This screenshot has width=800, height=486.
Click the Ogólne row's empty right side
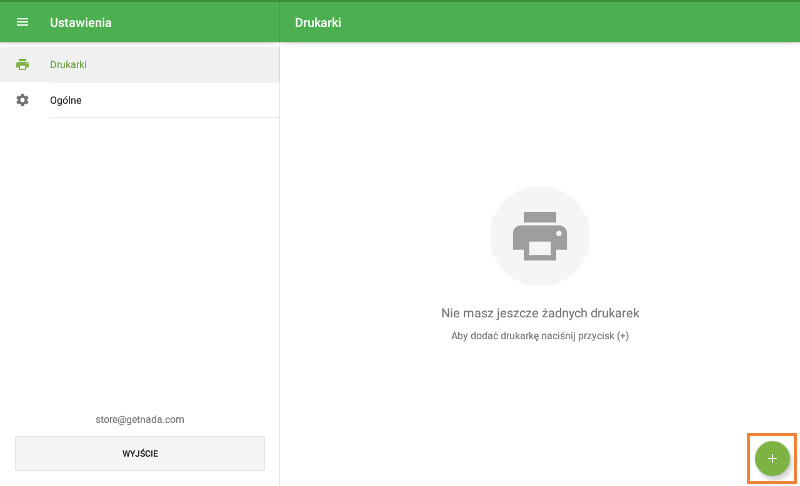190,100
